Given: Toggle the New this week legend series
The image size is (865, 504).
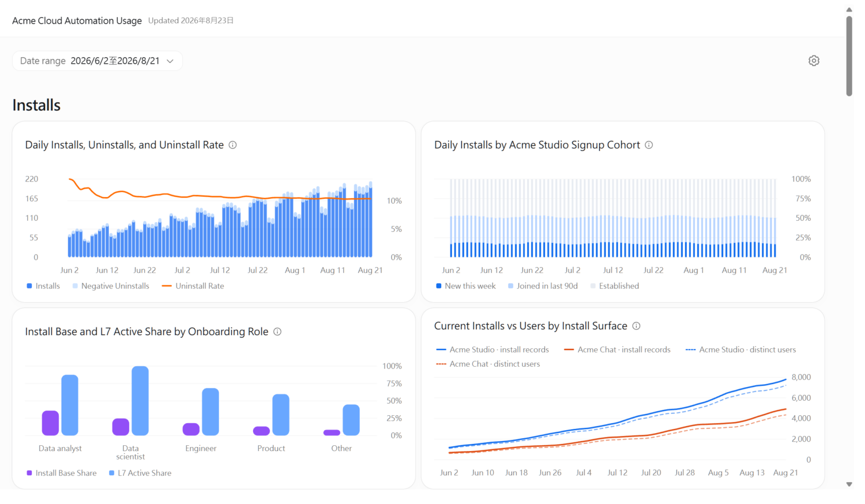Looking at the screenshot, I should pyautogui.click(x=466, y=286).
